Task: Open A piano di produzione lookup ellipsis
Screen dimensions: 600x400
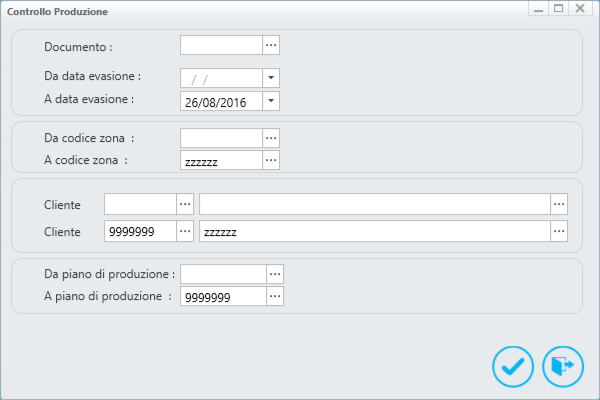Action: coord(275,296)
